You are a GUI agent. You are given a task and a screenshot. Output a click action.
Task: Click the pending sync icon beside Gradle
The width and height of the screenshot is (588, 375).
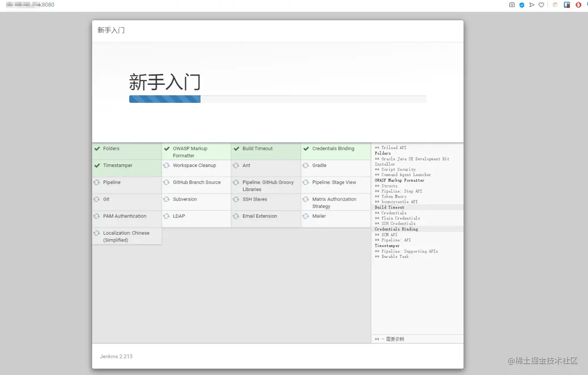coord(306,166)
